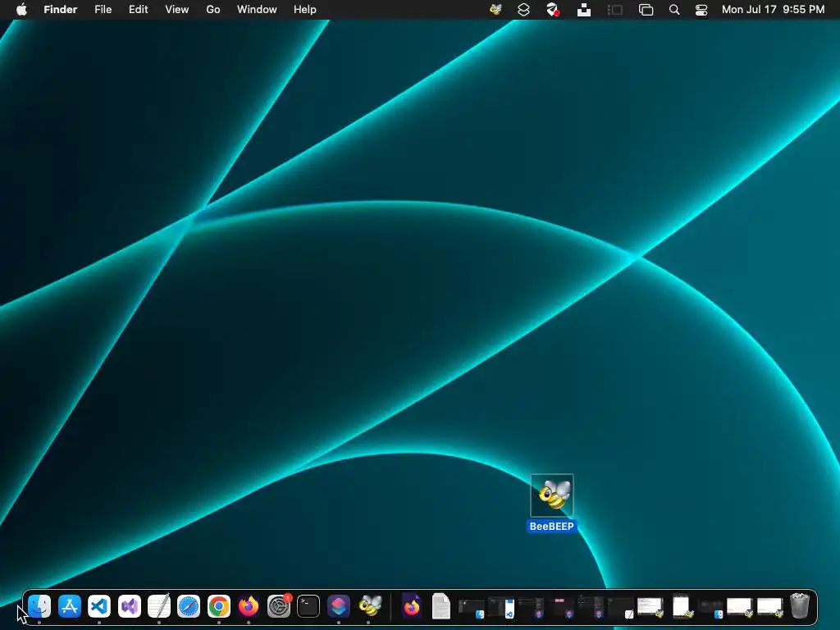
Task: Launch Google Chrome from the Dock
Action: pos(218,606)
